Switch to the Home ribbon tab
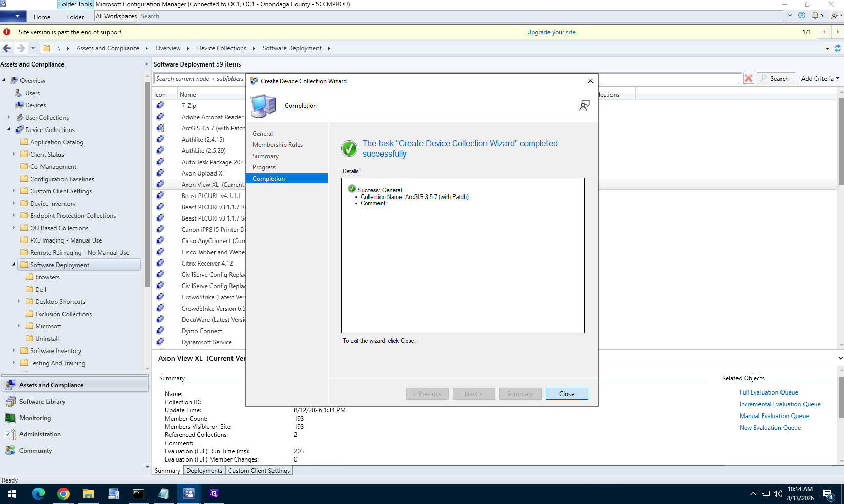 tap(42, 17)
